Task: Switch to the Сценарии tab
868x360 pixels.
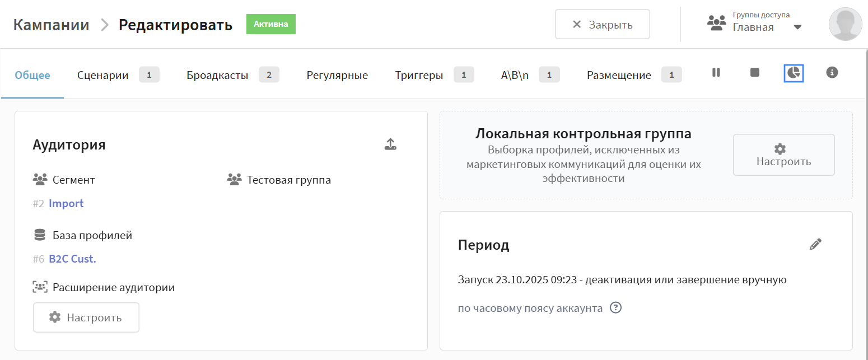Action: coord(103,75)
